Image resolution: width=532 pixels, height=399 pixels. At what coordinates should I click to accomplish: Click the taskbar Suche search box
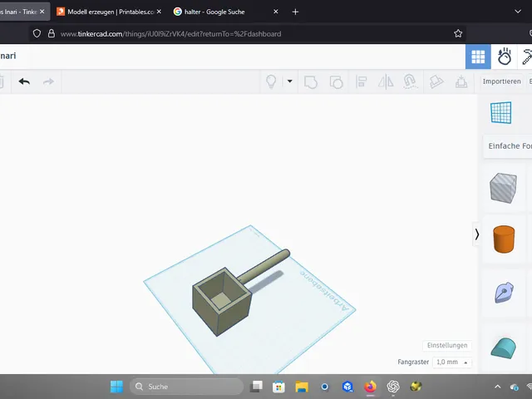(x=187, y=387)
